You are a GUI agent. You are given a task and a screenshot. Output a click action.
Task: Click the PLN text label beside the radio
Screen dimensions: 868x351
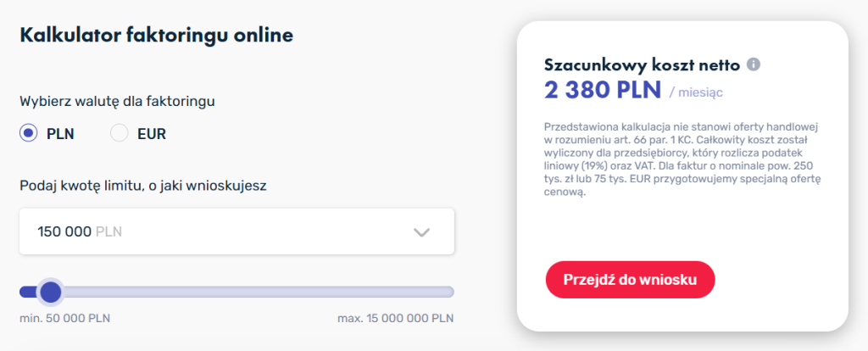(62, 133)
